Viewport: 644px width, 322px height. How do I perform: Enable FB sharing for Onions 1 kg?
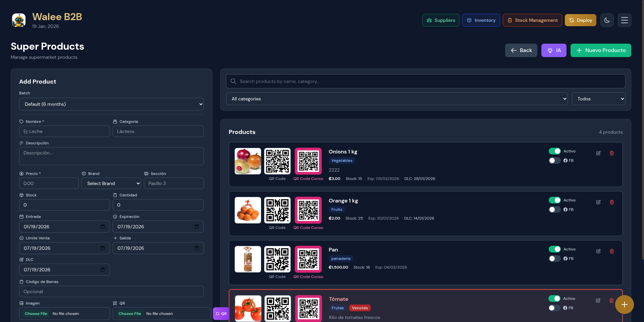[554, 160]
